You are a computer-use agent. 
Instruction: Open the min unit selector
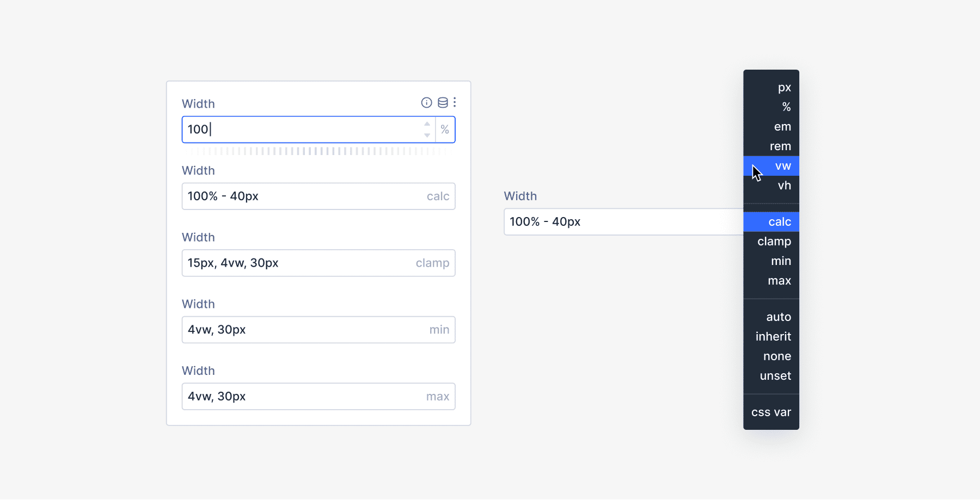439,330
